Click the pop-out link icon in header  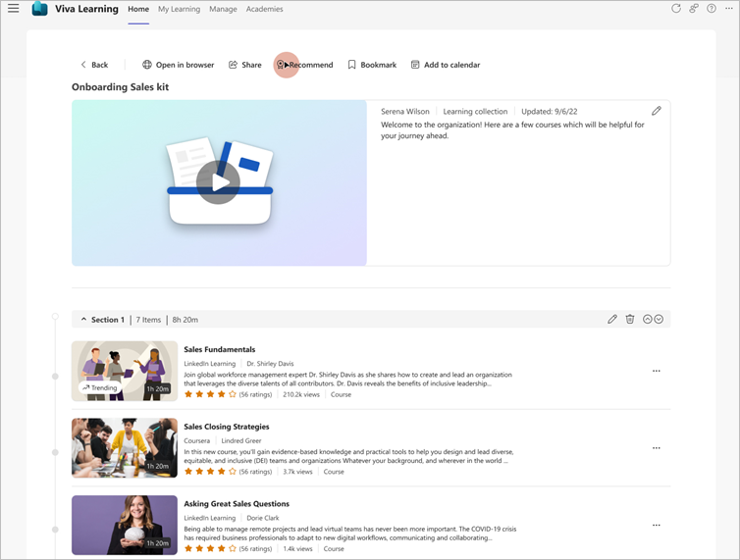pos(693,9)
